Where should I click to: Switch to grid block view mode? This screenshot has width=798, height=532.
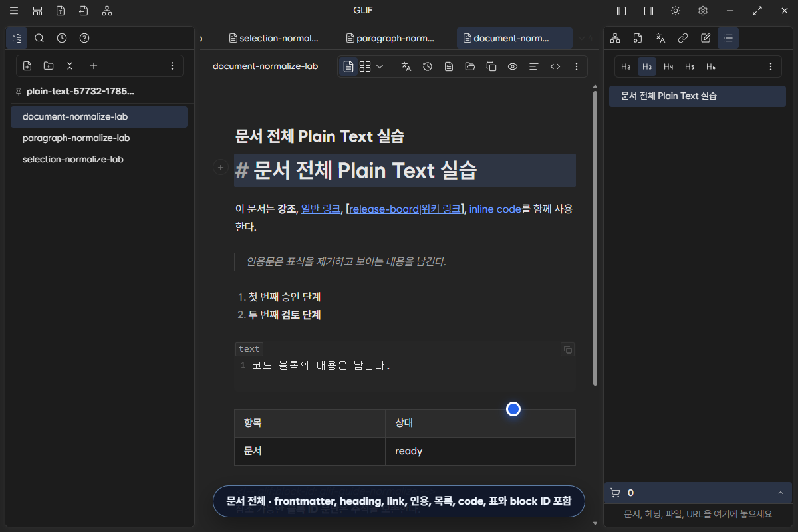365,66
